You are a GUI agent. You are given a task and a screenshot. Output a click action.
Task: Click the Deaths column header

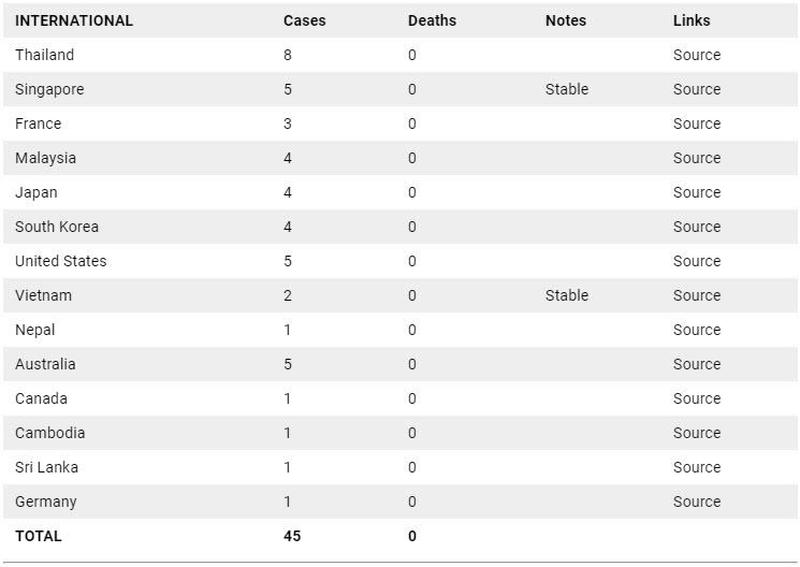coord(432,20)
